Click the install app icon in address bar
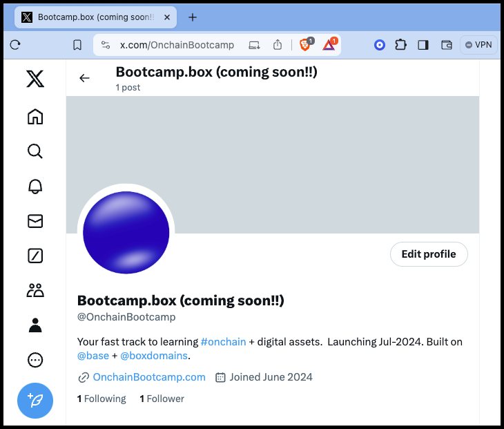 (254, 45)
